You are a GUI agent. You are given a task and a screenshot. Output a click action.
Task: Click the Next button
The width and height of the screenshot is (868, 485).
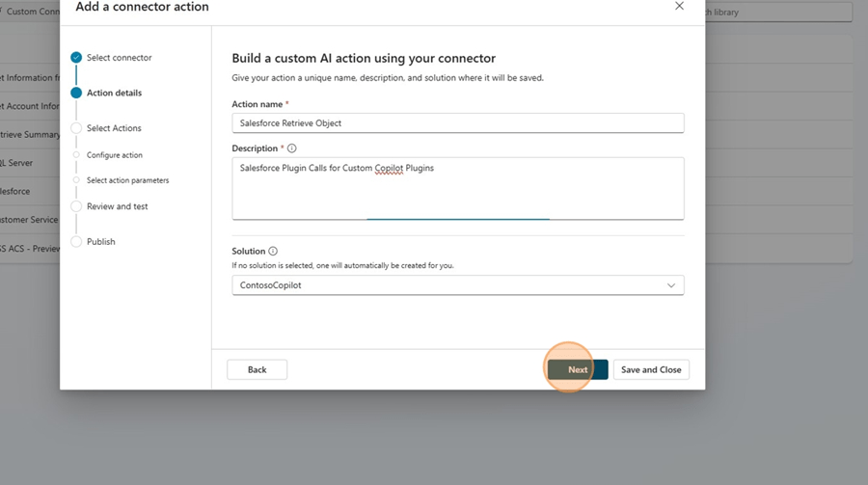(577, 369)
